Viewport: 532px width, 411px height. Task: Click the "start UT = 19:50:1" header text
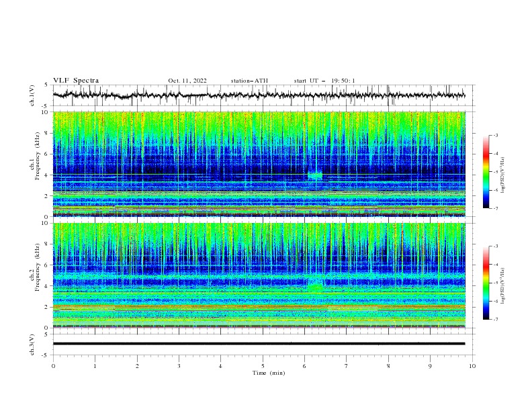(x=324, y=81)
